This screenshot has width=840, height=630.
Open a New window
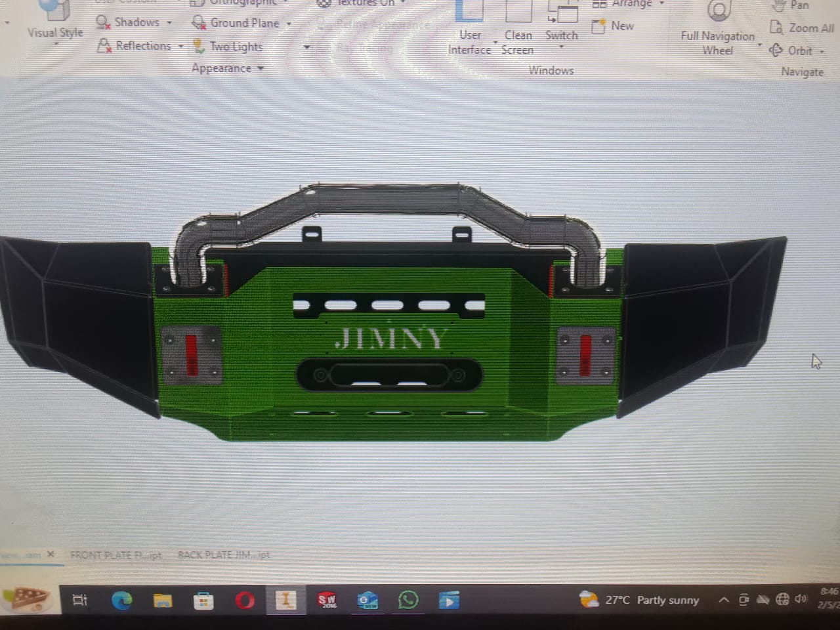point(614,26)
